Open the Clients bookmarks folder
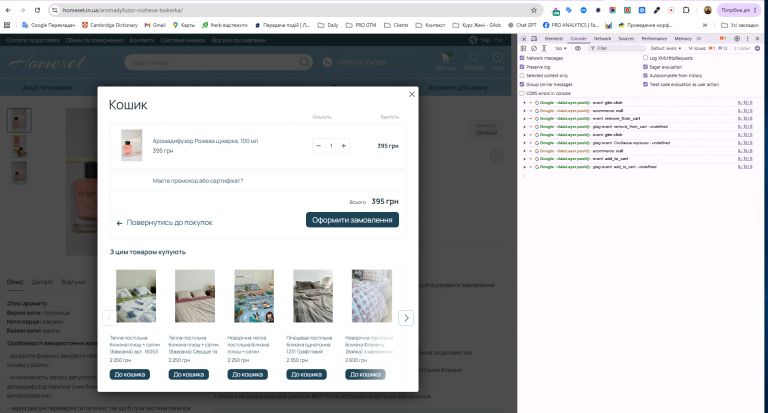768x413 pixels. coord(396,25)
